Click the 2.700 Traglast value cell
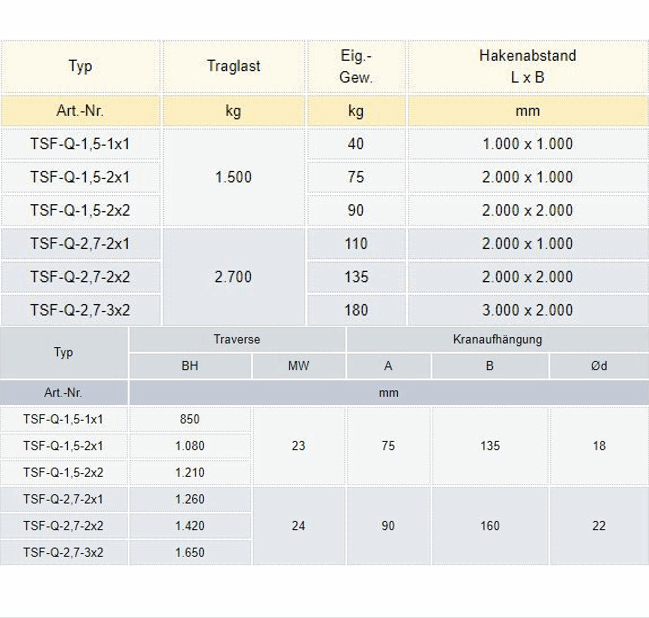The height and width of the screenshot is (618, 649). [233, 277]
